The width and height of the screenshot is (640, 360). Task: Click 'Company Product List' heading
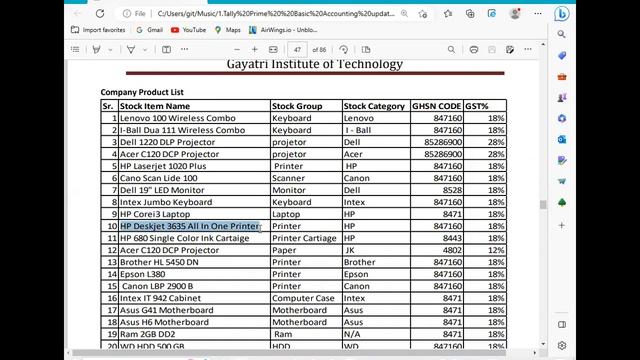click(x=142, y=92)
